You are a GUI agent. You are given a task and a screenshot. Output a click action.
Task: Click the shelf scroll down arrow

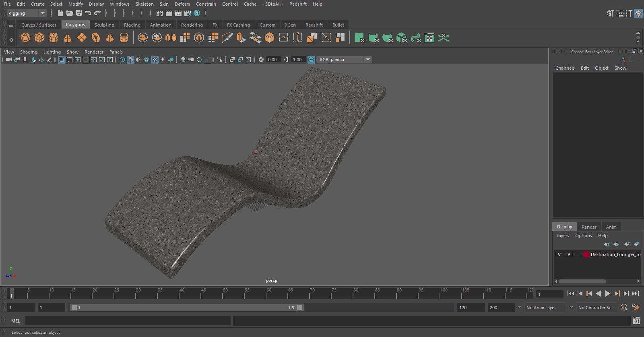(x=638, y=42)
